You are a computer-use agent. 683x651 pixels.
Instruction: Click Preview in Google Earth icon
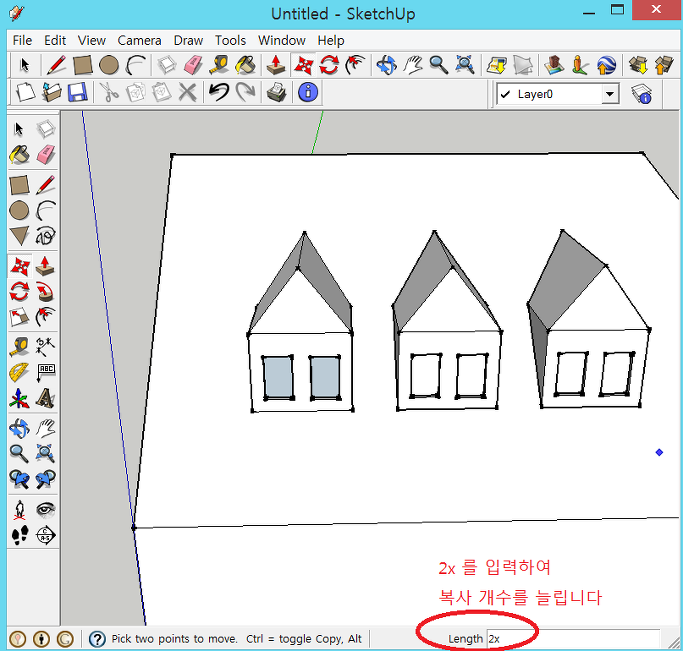(606, 65)
